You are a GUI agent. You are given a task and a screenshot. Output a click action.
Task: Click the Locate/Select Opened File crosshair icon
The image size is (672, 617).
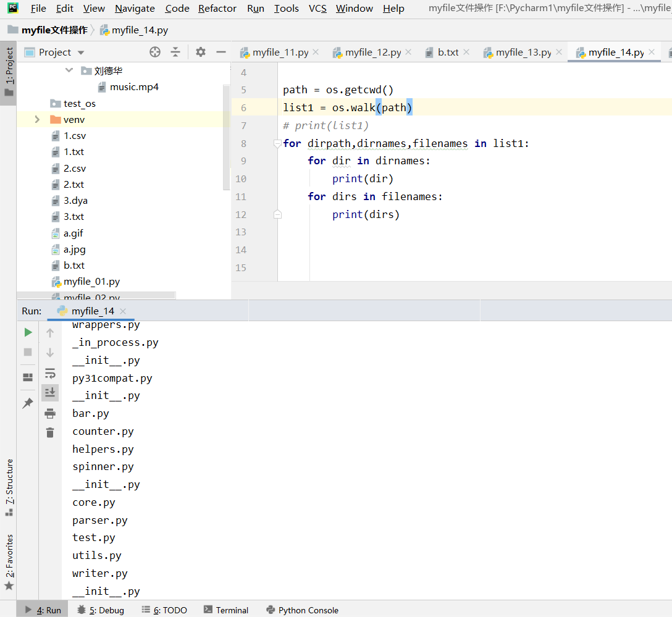point(155,52)
